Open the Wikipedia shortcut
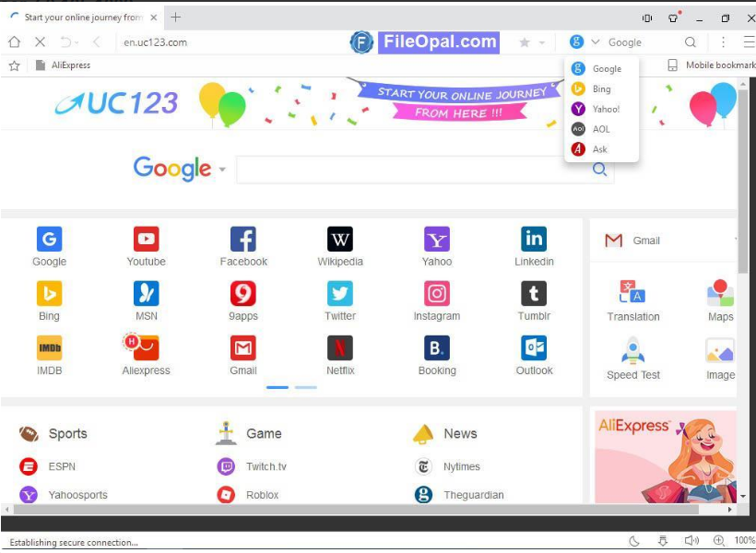This screenshot has width=756, height=553. (340, 247)
